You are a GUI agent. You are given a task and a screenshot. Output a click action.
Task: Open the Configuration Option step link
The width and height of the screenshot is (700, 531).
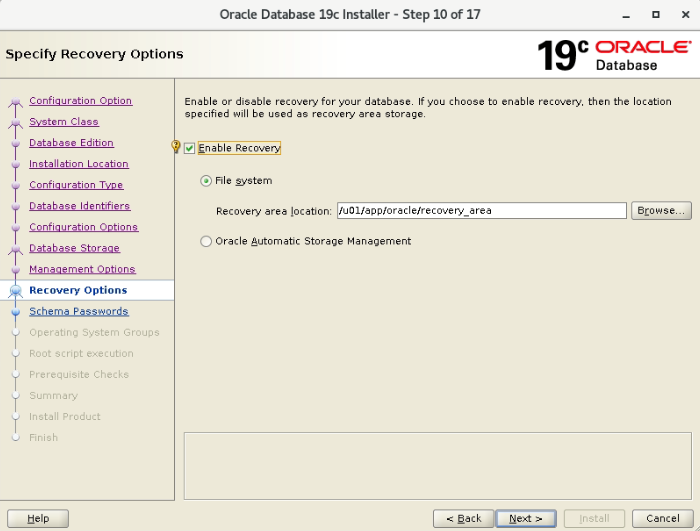click(x=80, y=101)
